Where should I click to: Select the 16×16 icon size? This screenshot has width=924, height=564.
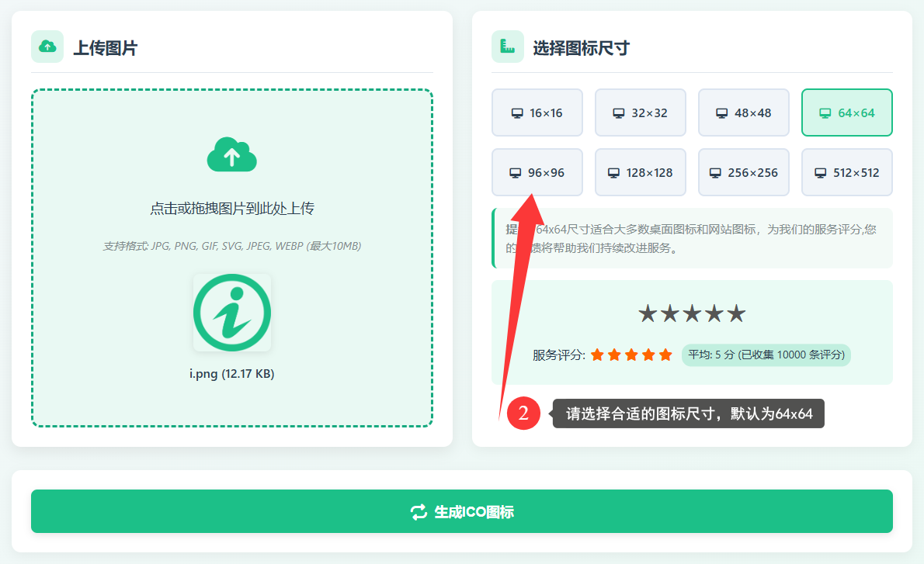537,112
